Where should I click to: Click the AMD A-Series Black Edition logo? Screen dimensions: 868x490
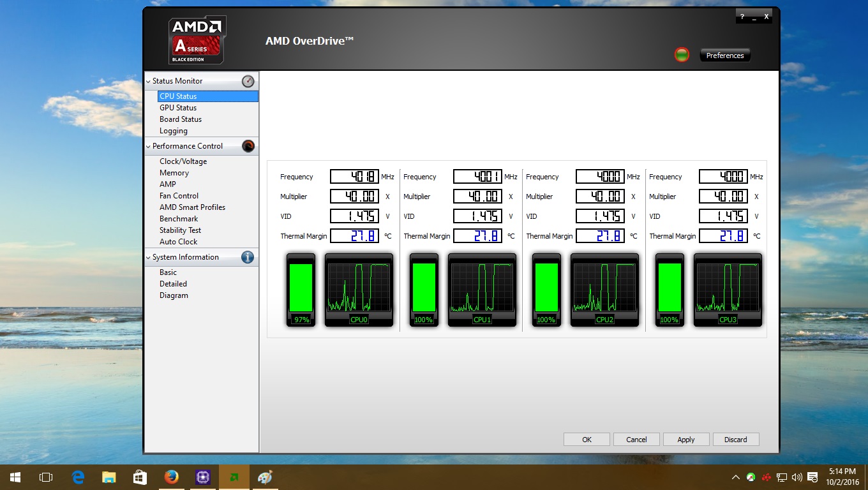(x=197, y=40)
